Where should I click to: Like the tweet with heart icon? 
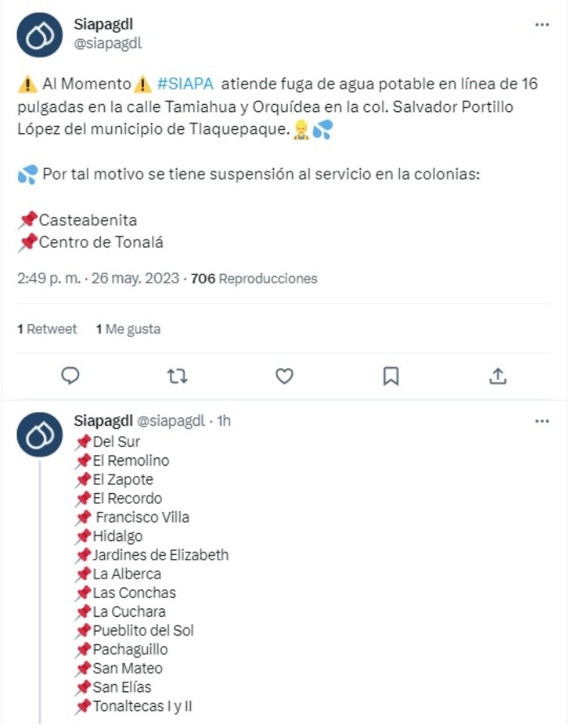(x=284, y=375)
